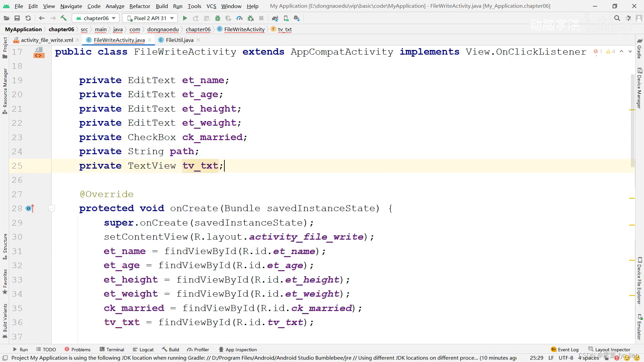Close the FileUtil.java tab
Image resolution: width=644 pixels, height=362 pixels.
(198, 40)
